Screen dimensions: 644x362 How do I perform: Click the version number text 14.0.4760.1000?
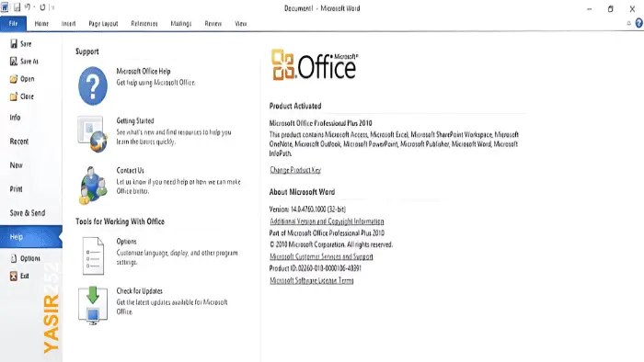point(308,209)
